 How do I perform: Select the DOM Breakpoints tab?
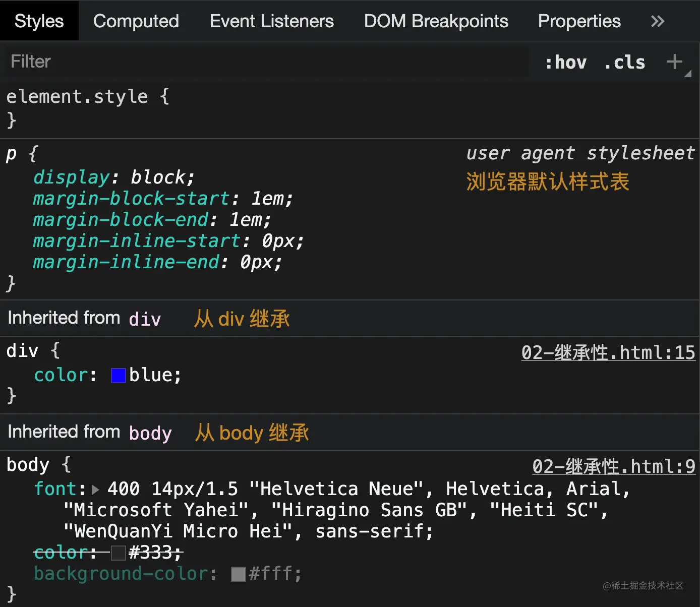tap(436, 21)
